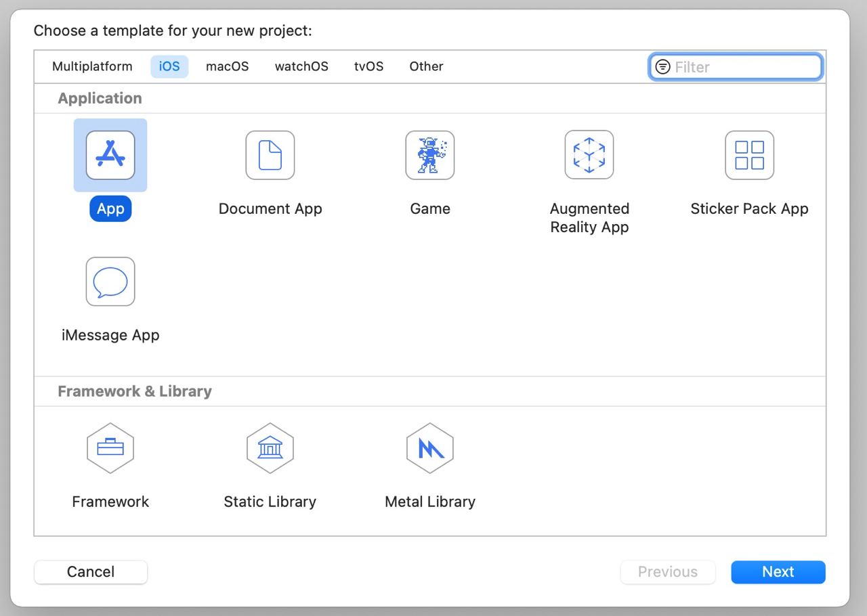Click the "Metal Library" label
867x616 pixels.
click(430, 502)
